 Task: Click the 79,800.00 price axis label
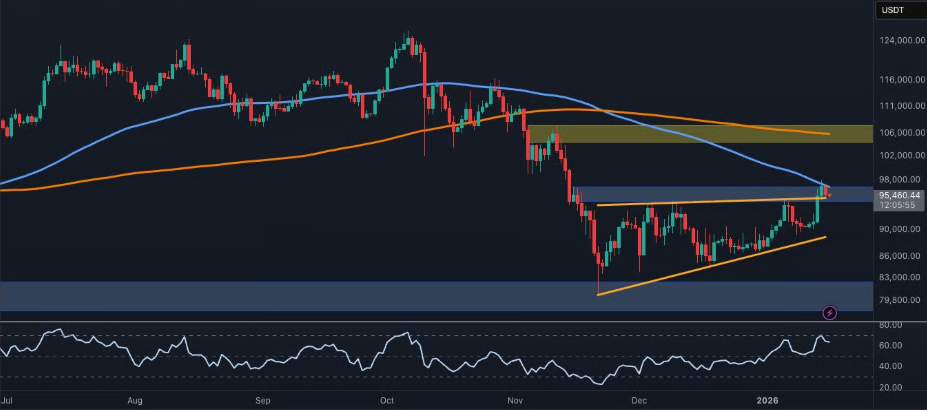pos(900,300)
